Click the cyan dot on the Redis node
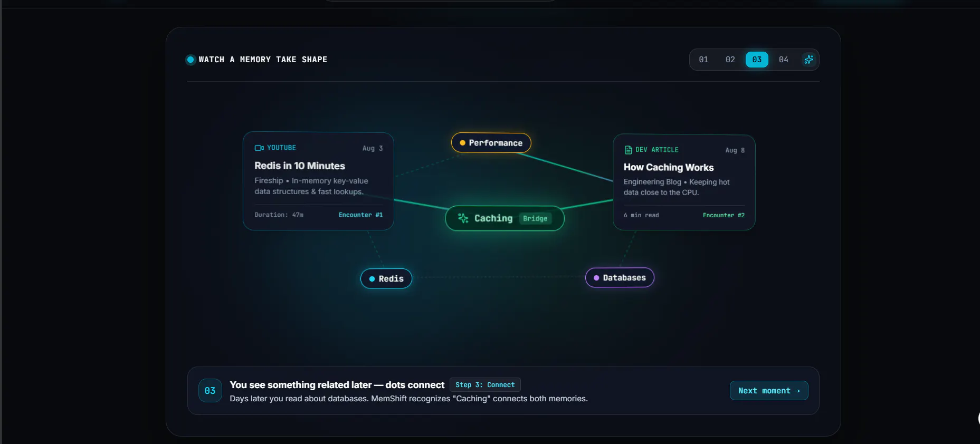The height and width of the screenshot is (444, 980). (372, 279)
